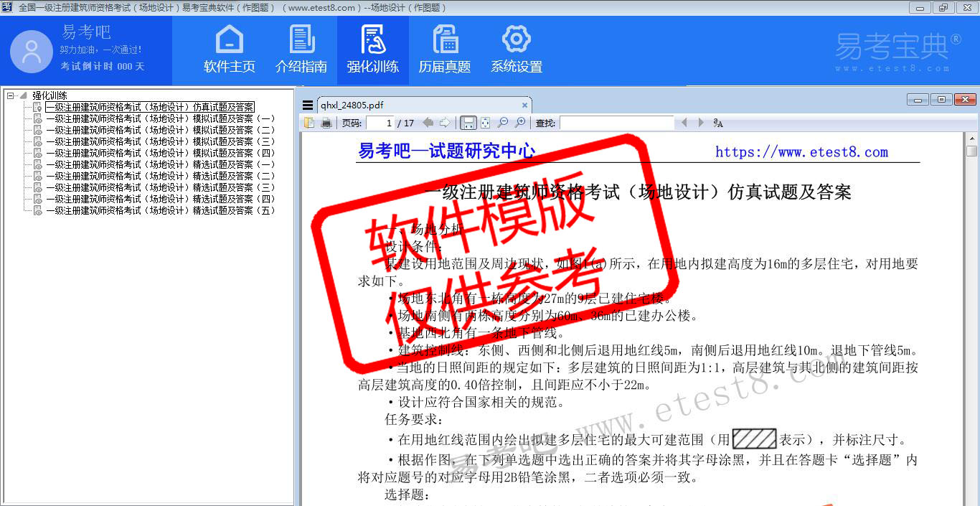The image size is (980, 506).
Task: Open the 软件主页 home tab
Action: [230, 50]
